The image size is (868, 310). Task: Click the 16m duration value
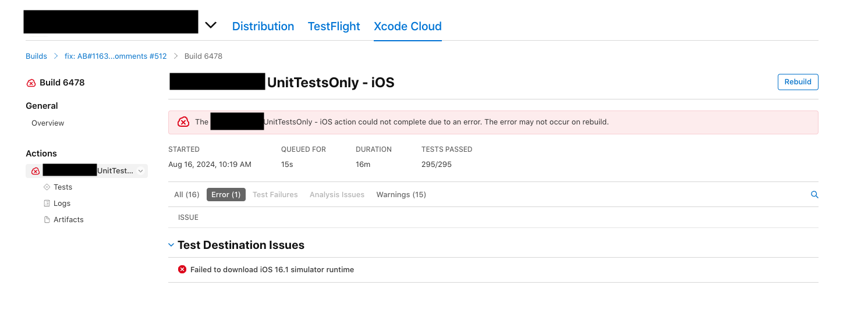(x=363, y=165)
